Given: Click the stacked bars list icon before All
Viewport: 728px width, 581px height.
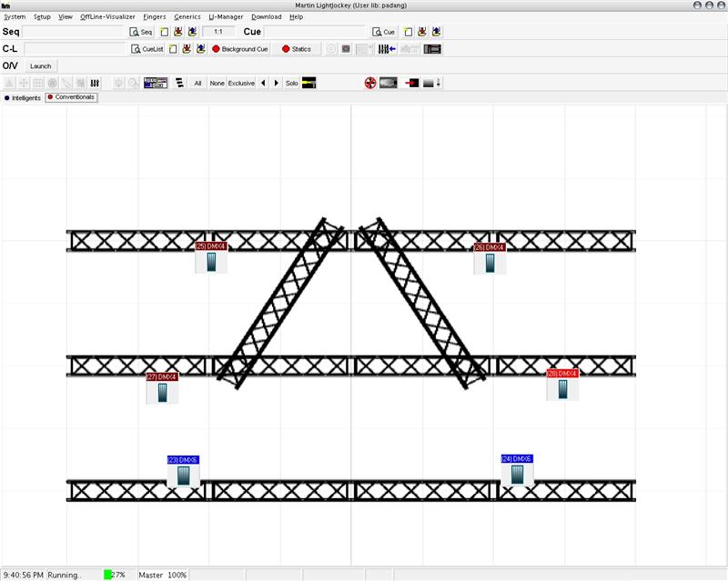Looking at the screenshot, I should tap(179, 83).
